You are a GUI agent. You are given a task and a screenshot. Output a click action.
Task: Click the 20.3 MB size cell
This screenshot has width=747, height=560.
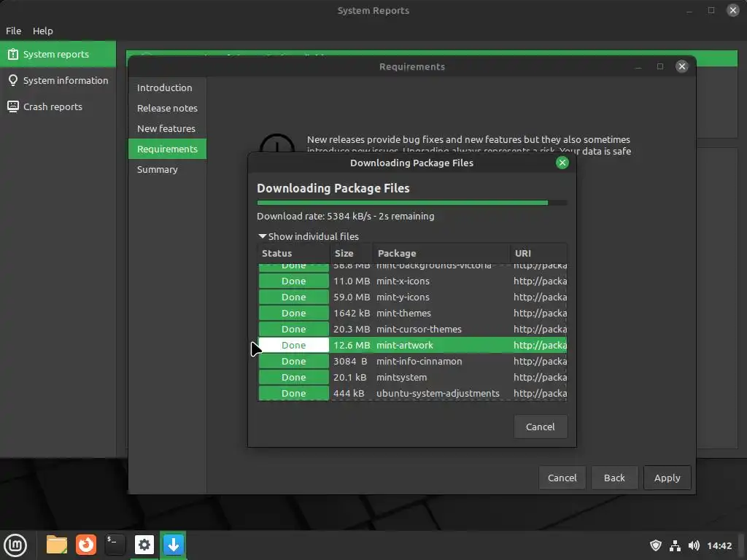[x=352, y=329]
